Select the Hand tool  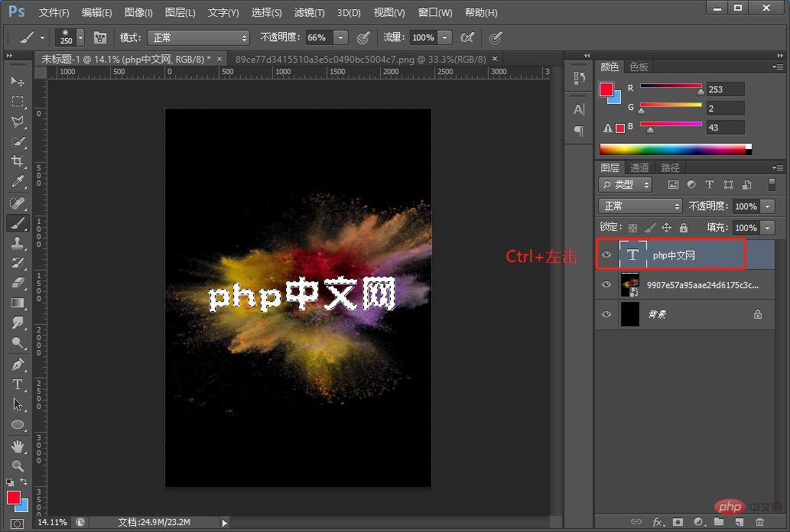click(18, 446)
